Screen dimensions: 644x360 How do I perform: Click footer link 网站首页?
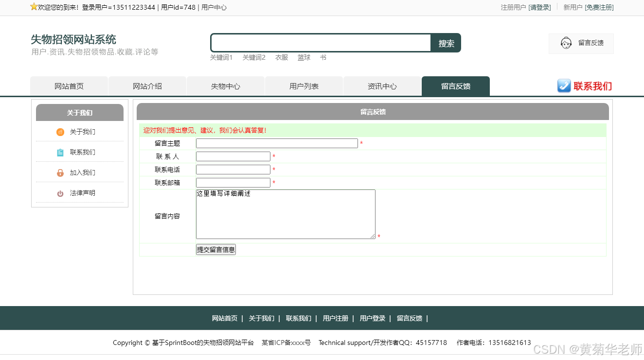225,319
